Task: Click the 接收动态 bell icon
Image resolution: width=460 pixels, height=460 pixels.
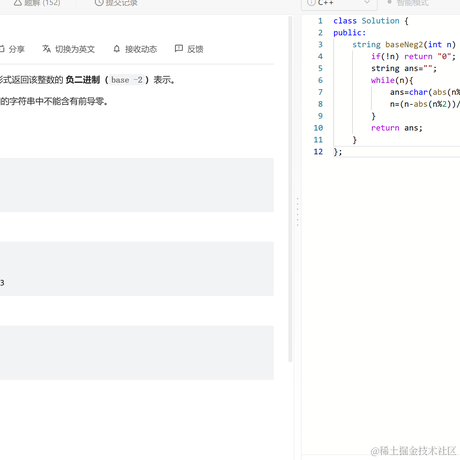Action: [116, 49]
